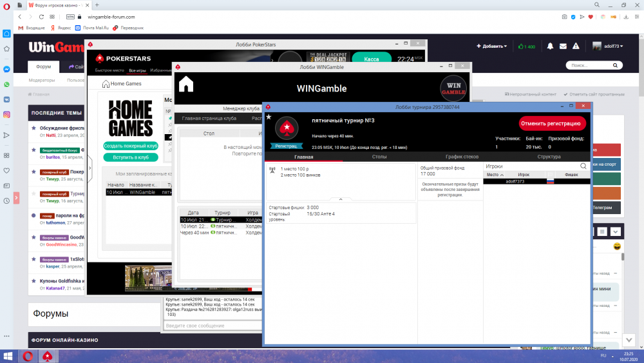Click the favorite star in tournament lobby
The image size is (644, 363).
click(x=269, y=117)
